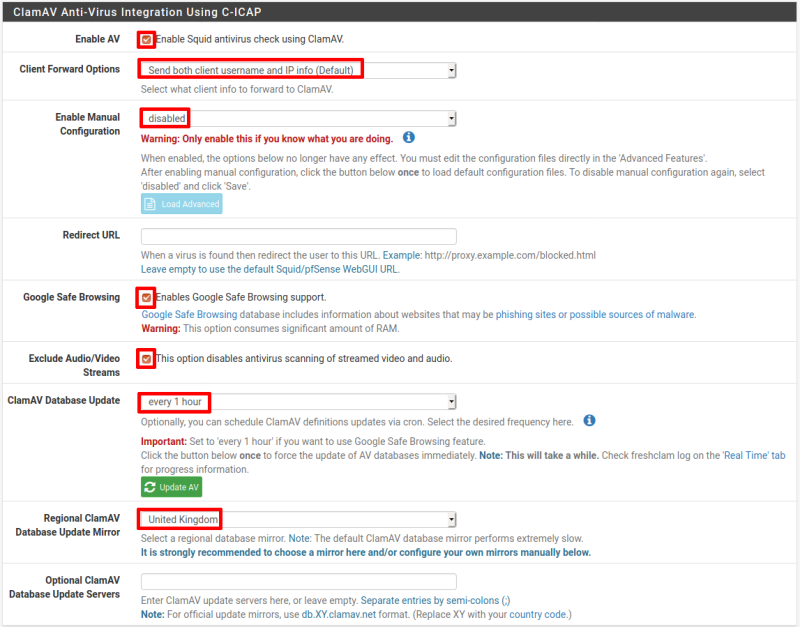Click info icon beside manual configuration warning
Image resolution: width=800 pixels, height=627 pixels.
409,137
